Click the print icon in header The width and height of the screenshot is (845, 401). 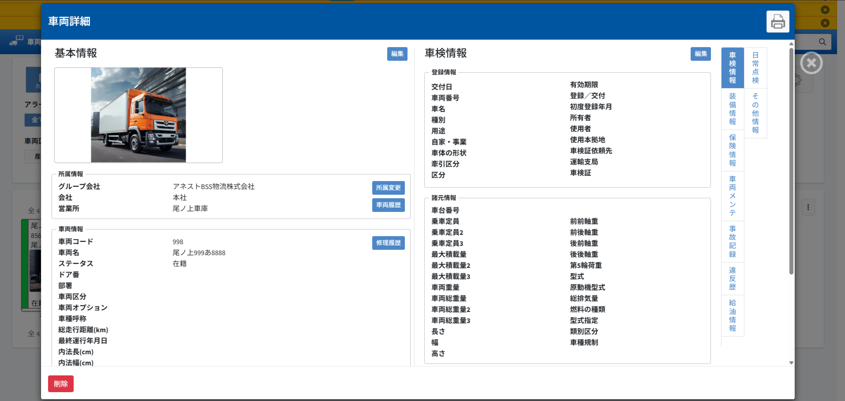click(777, 21)
